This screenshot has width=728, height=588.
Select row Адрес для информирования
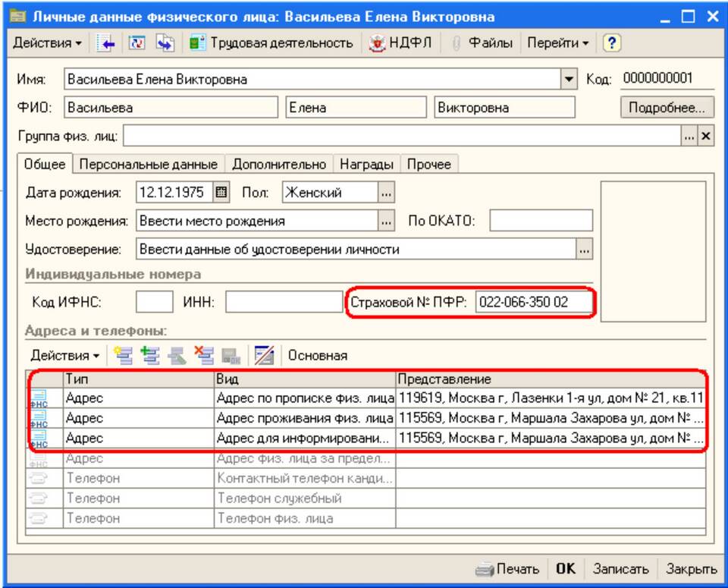tap(366, 438)
